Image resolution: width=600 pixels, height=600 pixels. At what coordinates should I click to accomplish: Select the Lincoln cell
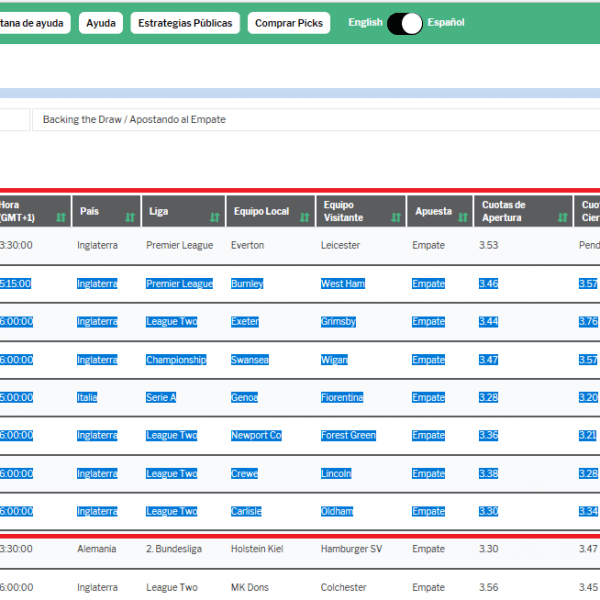[x=336, y=474]
